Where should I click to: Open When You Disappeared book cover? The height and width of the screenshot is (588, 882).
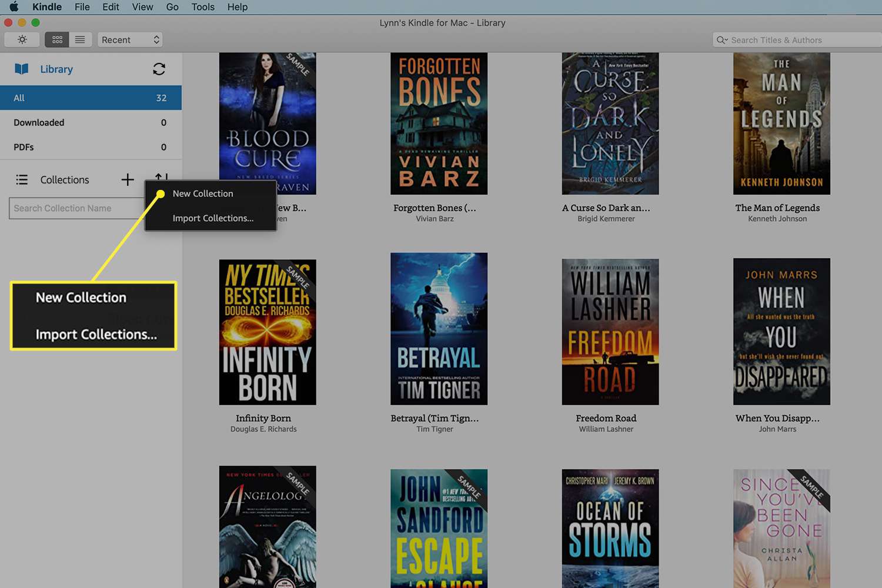pyautogui.click(x=781, y=331)
